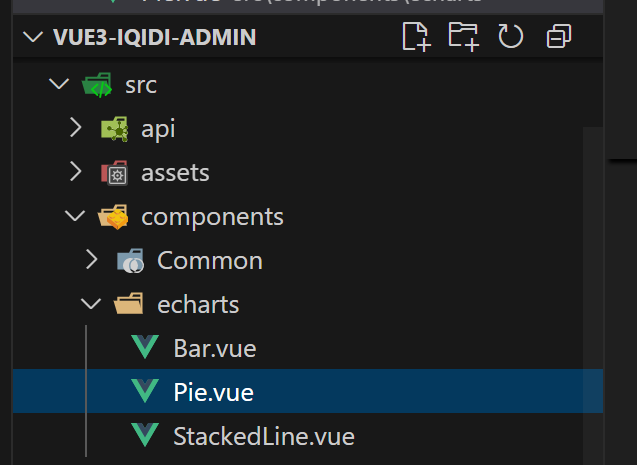Collapse the src folder chevron
The width and height of the screenshot is (637, 465).
pos(58,85)
